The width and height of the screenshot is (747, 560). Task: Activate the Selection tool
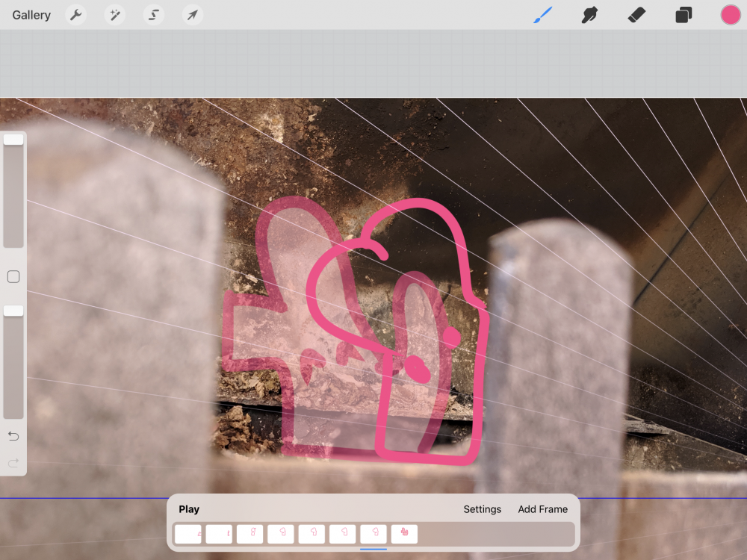tap(154, 15)
